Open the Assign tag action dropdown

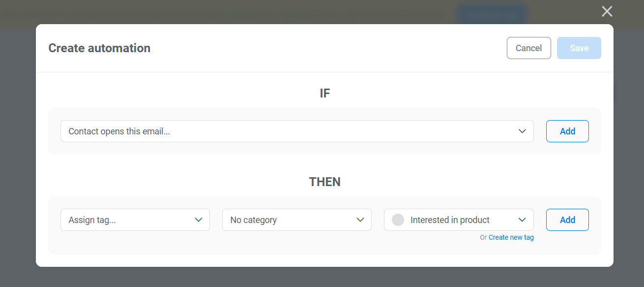click(135, 220)
